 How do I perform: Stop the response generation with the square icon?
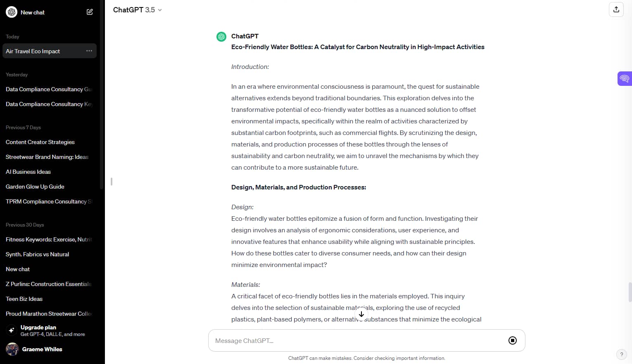(512, 340)
